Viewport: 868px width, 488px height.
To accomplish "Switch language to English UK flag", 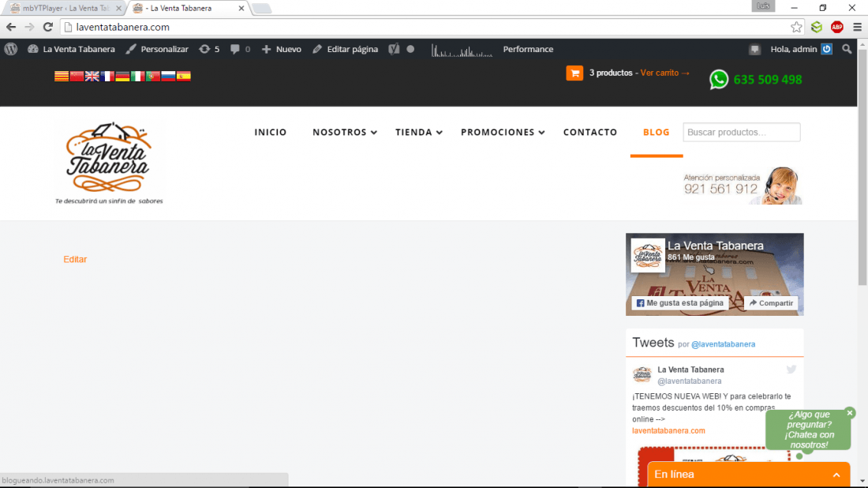I will click(x=92, y=76).
